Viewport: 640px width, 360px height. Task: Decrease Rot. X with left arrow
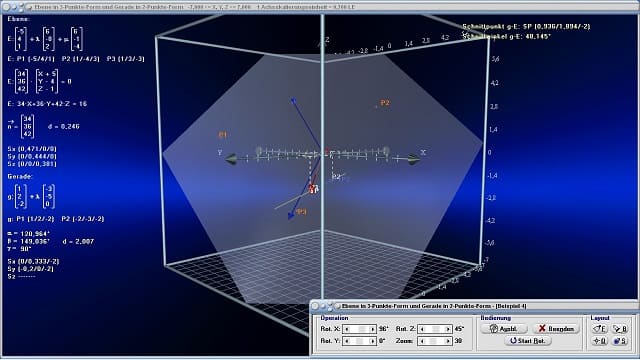click(347, 329)
